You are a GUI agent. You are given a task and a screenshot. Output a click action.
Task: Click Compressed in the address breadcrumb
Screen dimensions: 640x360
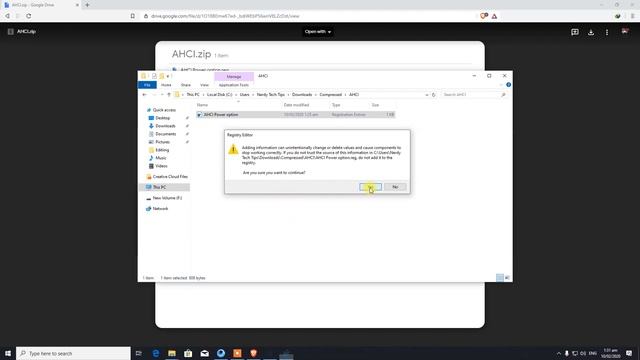click(331, 95)
